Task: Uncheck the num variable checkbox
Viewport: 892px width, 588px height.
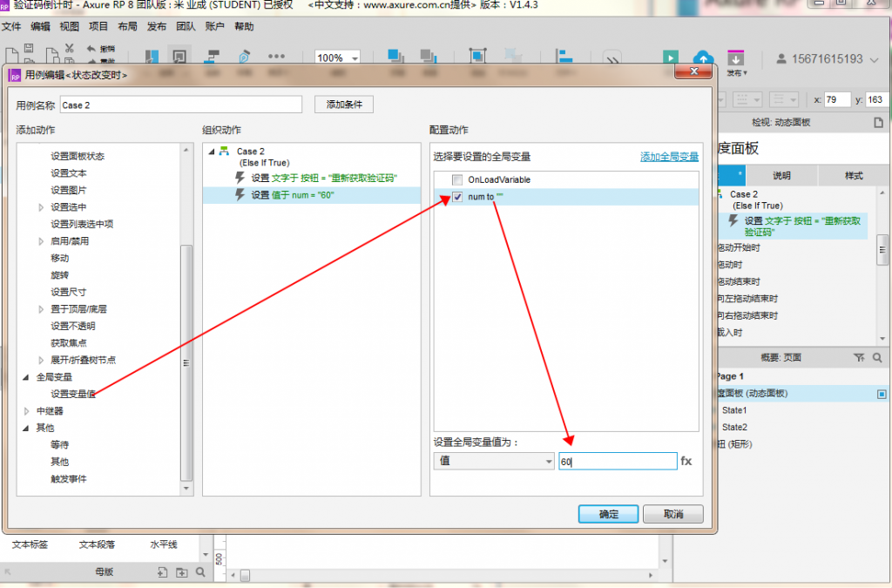Action: pos(457,197)
